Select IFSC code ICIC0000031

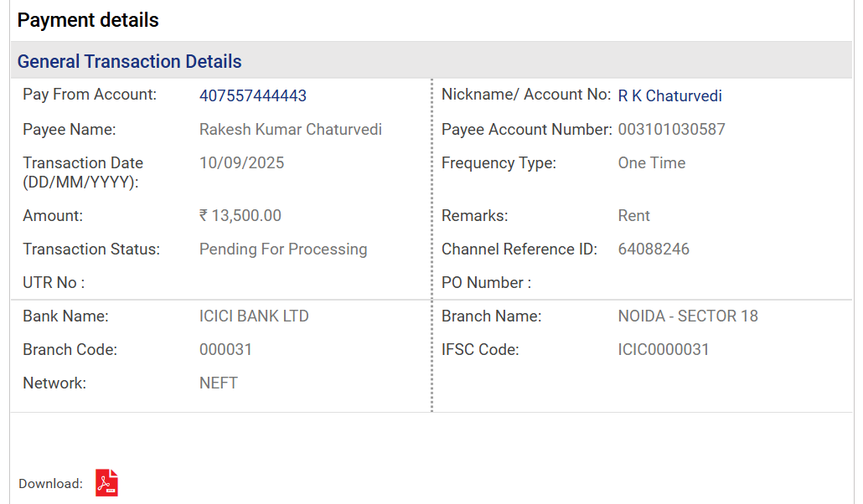tap(664, 350)
